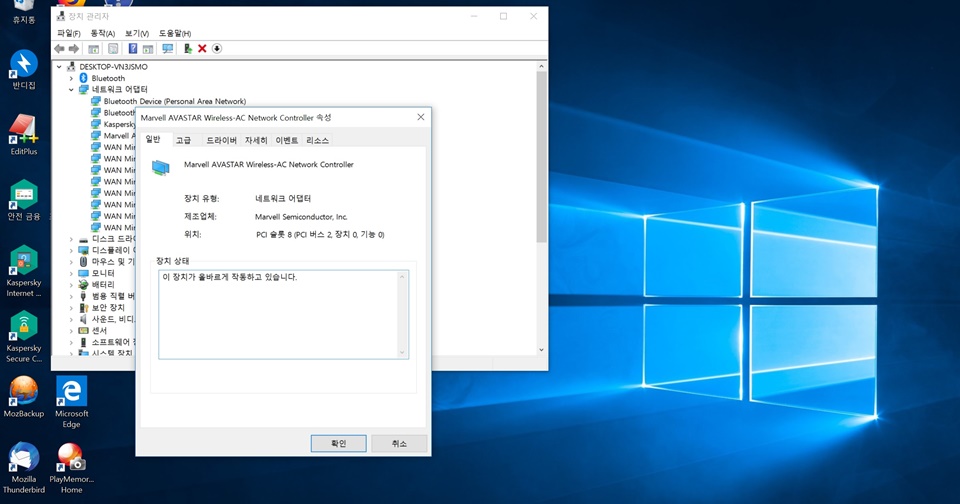The image size is (960, 504).
Task: Click the network adapter icon in the properties dialog
Action: pos(160,167)
